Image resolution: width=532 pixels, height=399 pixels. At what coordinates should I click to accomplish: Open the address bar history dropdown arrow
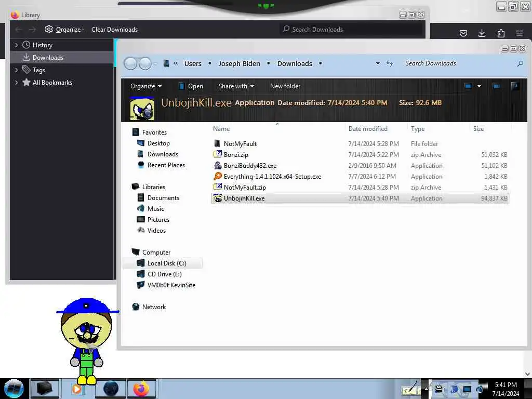(x=378, y=63)
